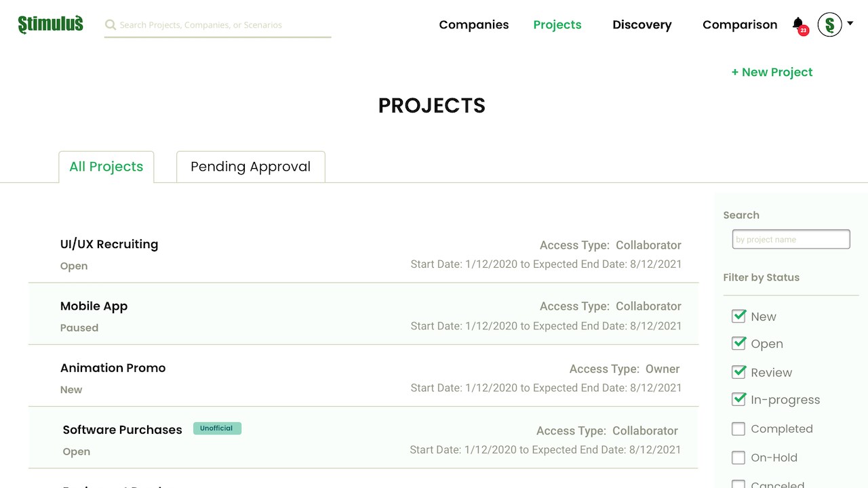Open the Discovery page
Image resolution: width=868 pixels, height=488 pixels.
click(x=642, y=25)
